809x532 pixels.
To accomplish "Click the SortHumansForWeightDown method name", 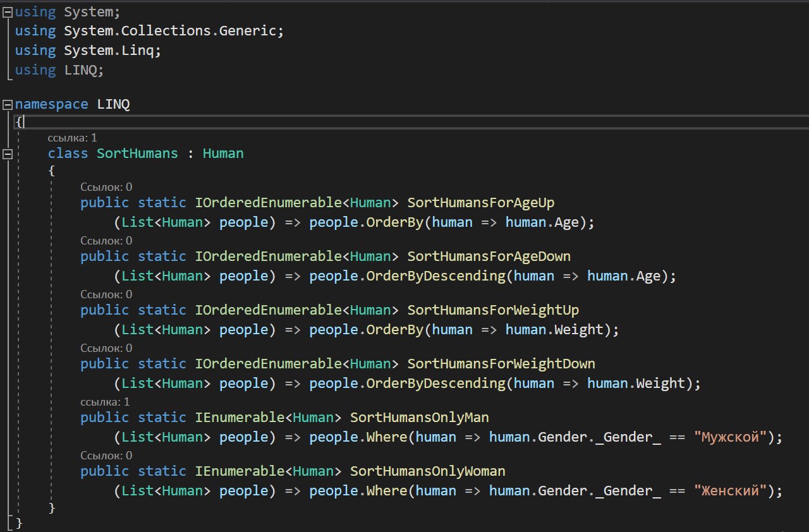I will (x=501, y=364).
